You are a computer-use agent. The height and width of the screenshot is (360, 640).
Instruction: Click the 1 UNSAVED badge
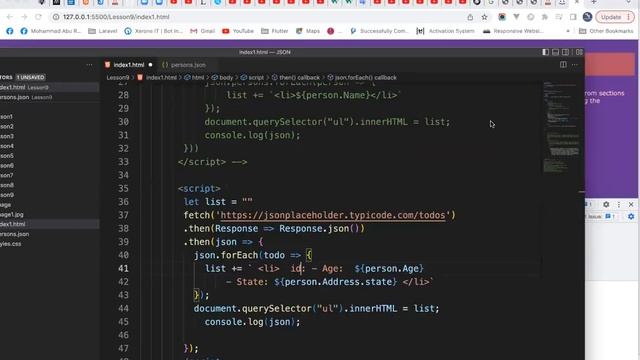tap(31, 77)
